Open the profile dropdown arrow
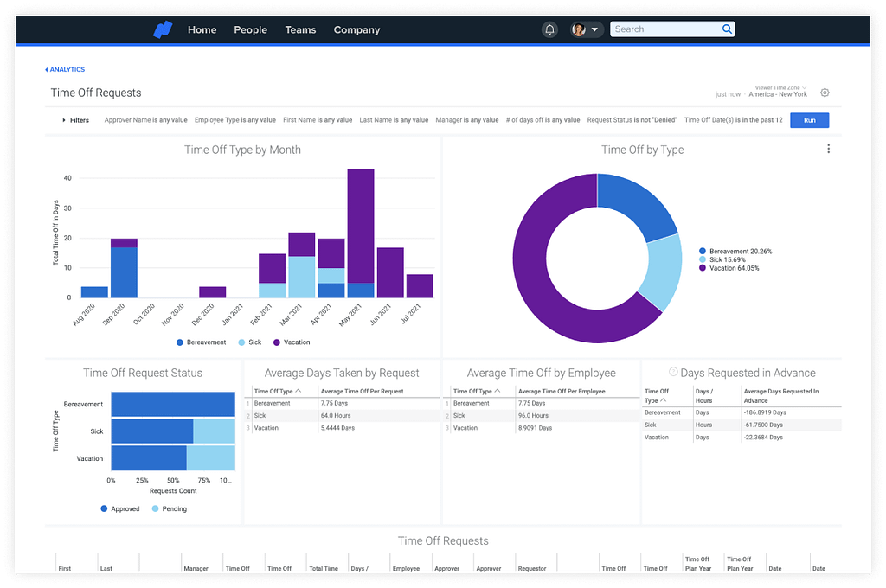 594,29
